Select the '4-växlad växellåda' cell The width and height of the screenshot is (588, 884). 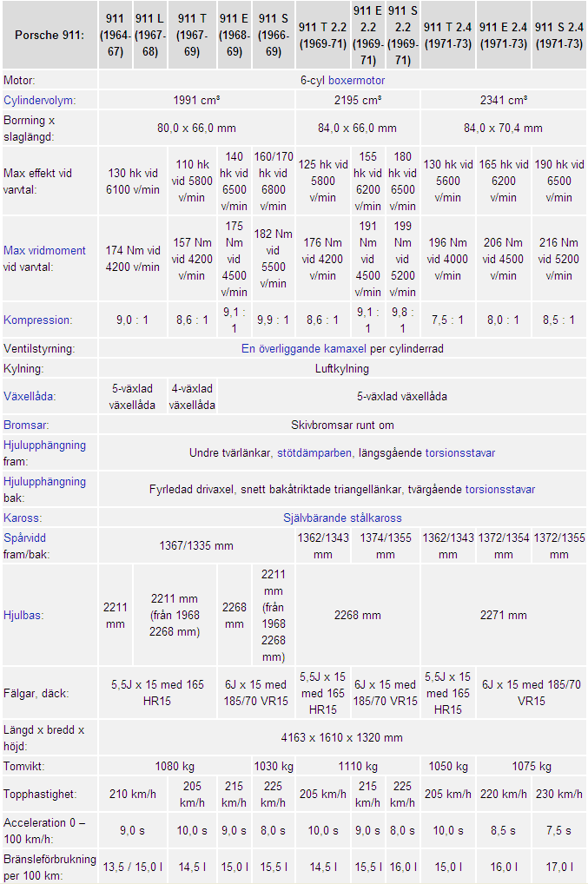tap(192, 397)
